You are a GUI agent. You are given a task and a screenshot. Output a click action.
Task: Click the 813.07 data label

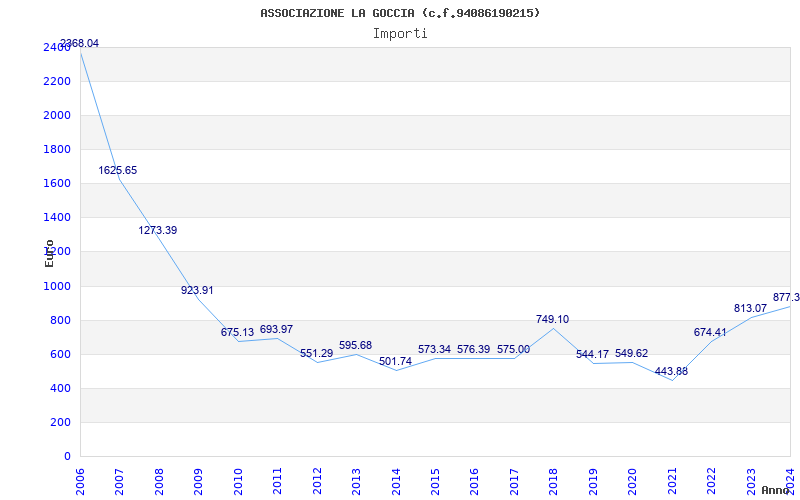point(751,308)
